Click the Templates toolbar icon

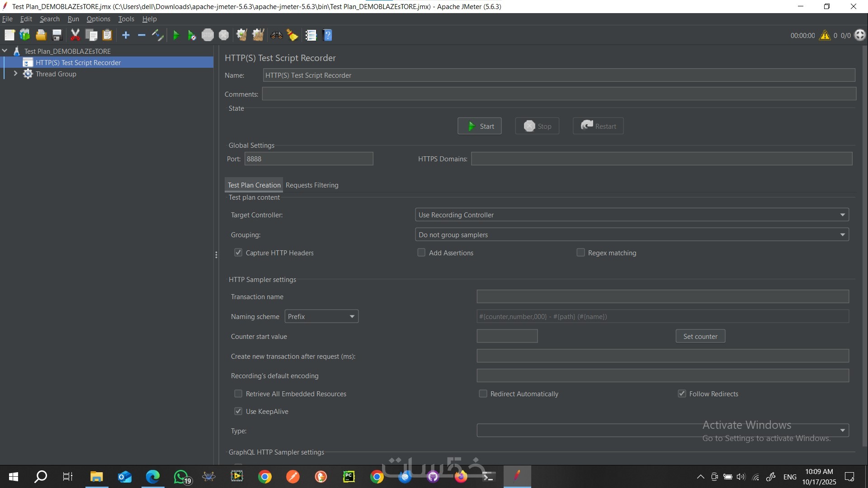[25, 35]
